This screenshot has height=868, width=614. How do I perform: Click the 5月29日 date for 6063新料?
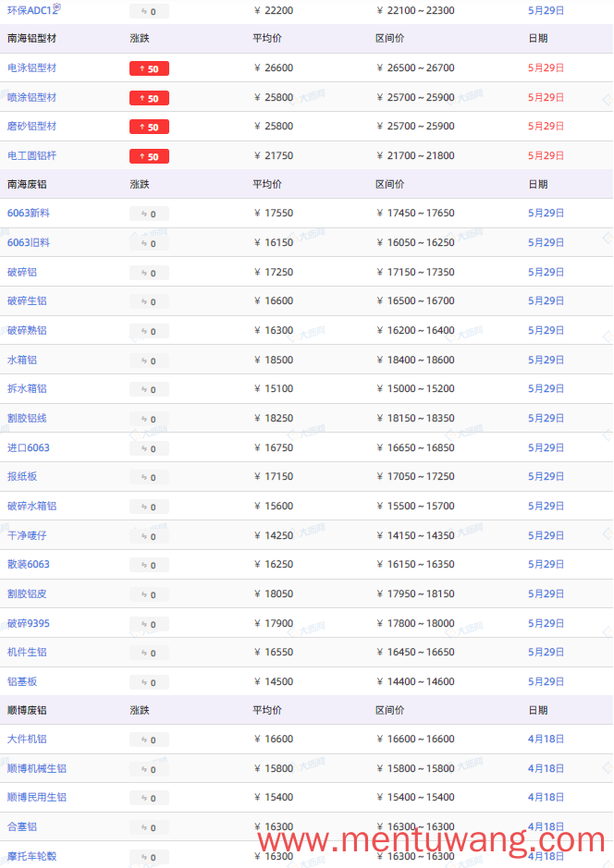tap(546, 214)
